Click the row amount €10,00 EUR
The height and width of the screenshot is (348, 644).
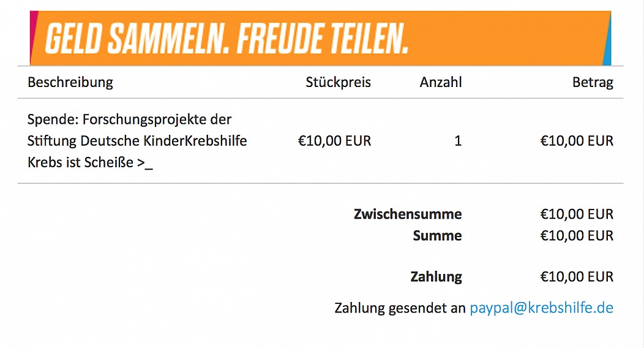577,141
